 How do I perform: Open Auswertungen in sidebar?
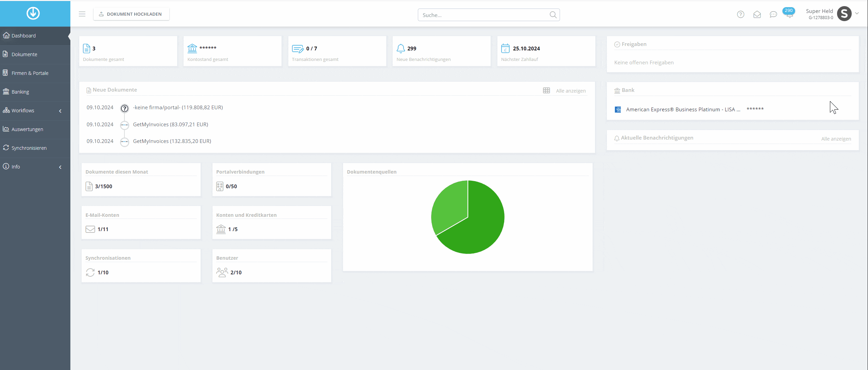[35, 129]
